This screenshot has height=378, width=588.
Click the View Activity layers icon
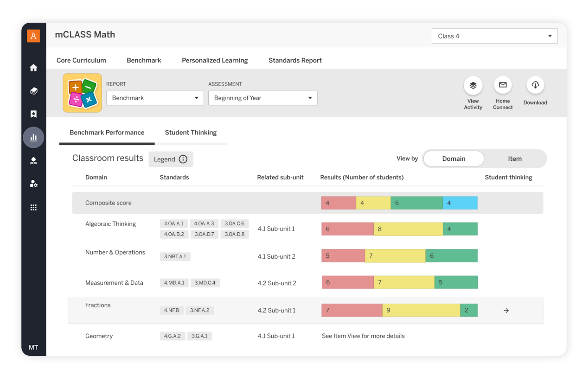473,85
